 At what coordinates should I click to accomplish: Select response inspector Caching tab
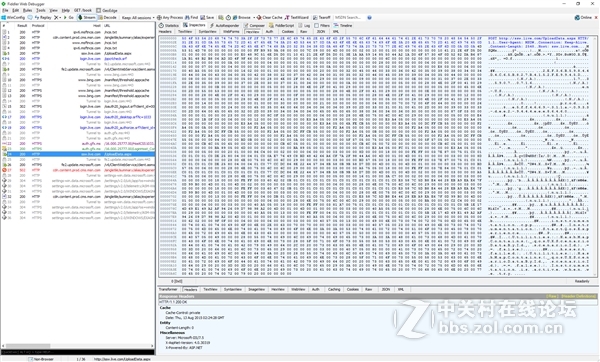[x=334, y=289]
